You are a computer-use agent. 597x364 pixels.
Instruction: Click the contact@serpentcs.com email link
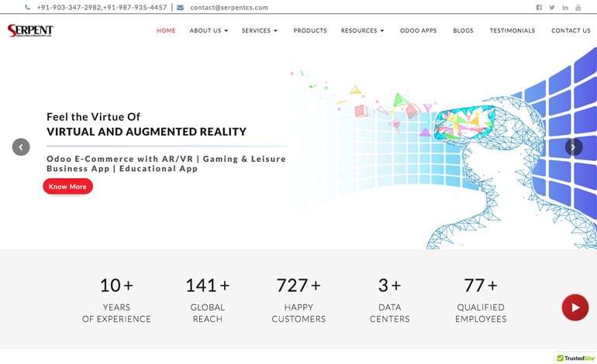tap(229, 8)
